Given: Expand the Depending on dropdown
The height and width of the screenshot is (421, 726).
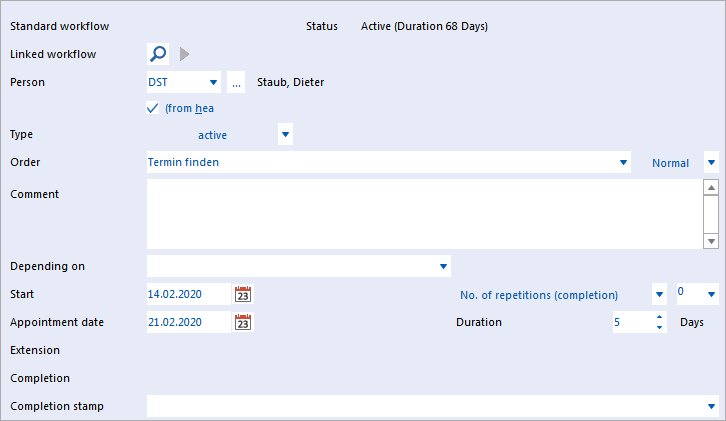Looking at the screenshot, I should point(443,266).
